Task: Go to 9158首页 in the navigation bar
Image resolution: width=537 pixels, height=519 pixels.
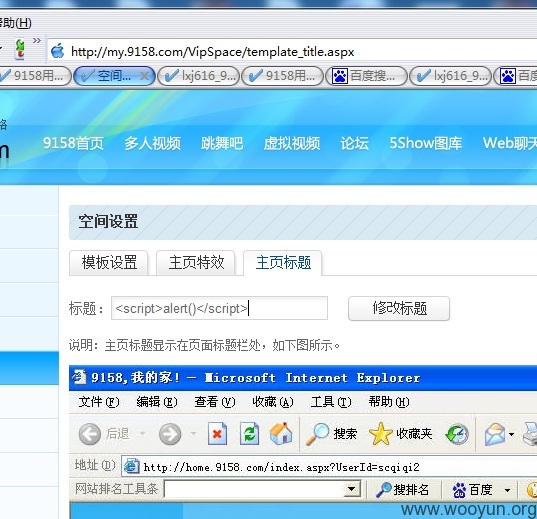Action: point(73,143)
